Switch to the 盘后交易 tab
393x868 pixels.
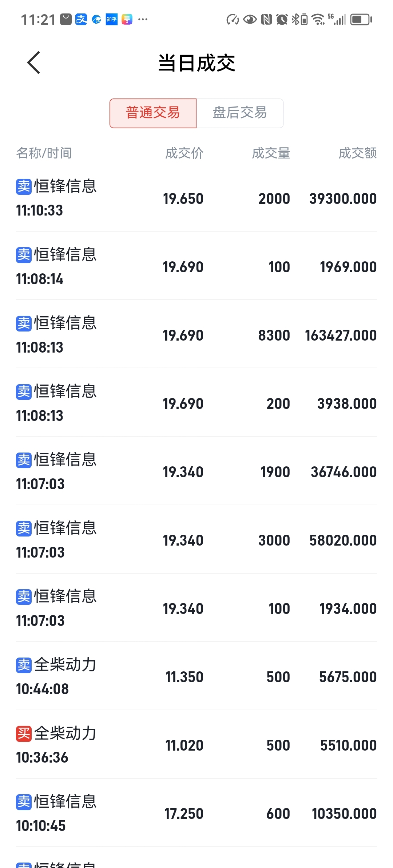tap(239, 113)
